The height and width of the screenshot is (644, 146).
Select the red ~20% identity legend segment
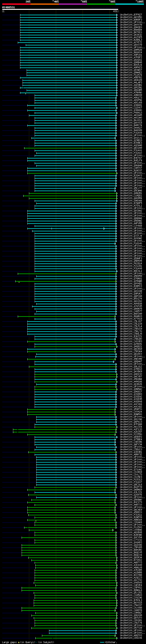(x=16, y=4)
